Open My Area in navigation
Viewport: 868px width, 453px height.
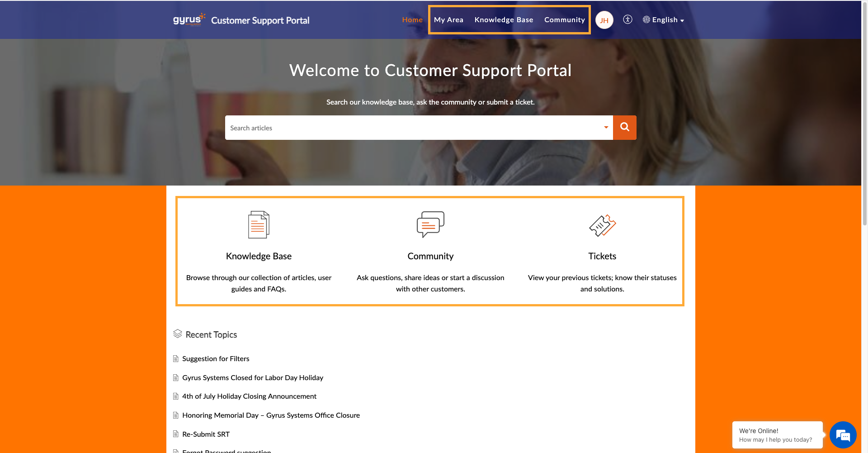point(448,20)
